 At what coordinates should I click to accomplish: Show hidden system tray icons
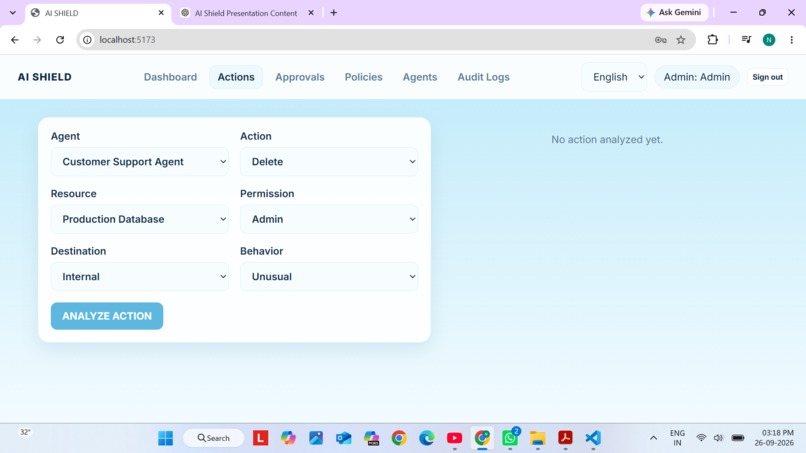point(653,438)
